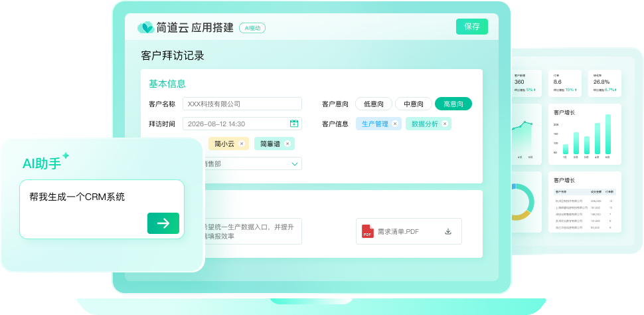Download 需求清单.PDF with the download icon
This screenshot has width=644, height=315.
click(x=448, y=231)
